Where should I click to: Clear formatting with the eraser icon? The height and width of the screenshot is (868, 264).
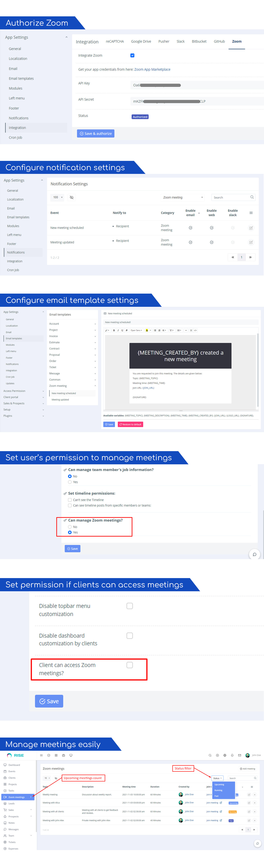point(126,331)
